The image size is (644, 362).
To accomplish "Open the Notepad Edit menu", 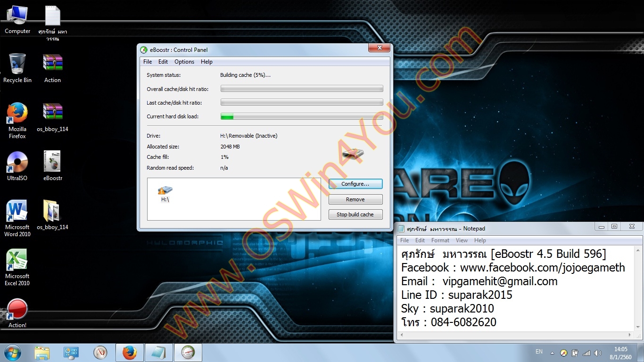I will click(x=420, y=240).
